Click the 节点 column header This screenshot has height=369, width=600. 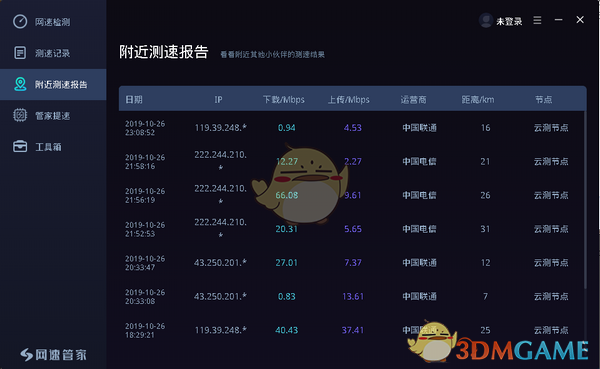pyautogui.click(x=543, y=100)
